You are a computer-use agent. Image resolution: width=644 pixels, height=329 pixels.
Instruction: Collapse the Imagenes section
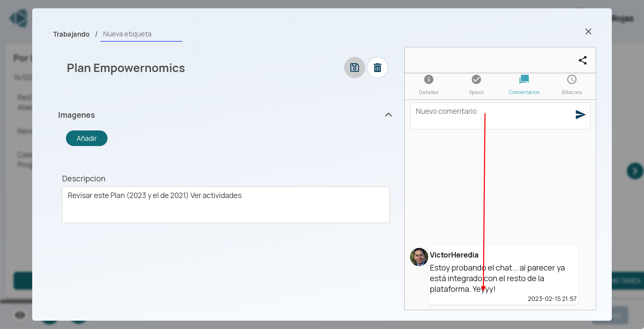click(x=388, y=115)
